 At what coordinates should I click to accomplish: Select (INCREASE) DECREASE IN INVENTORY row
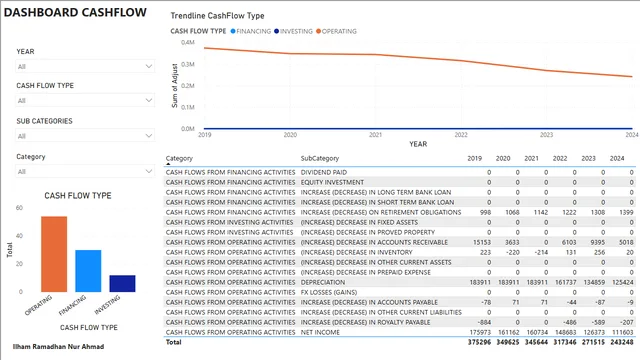coord(400,252)
